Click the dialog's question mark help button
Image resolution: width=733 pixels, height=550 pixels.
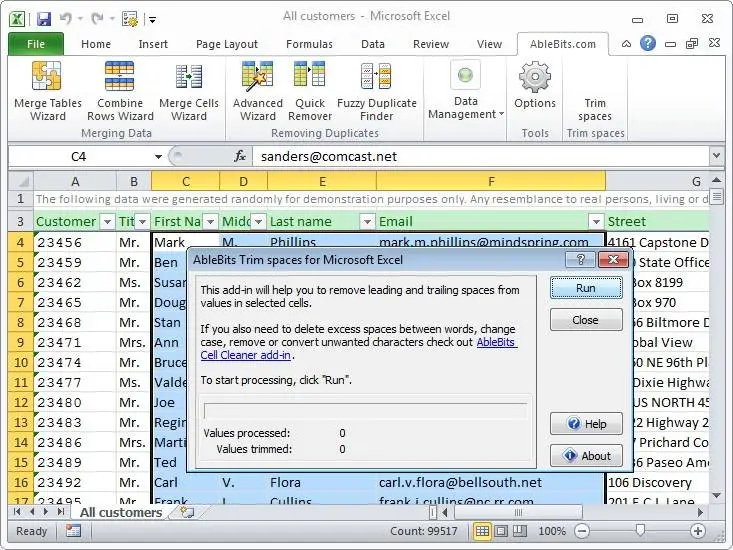click(x=581, y=260)
